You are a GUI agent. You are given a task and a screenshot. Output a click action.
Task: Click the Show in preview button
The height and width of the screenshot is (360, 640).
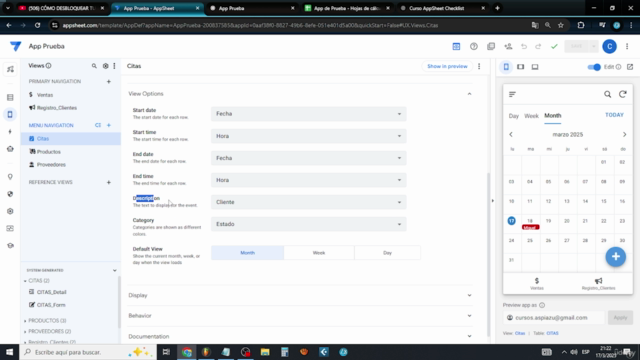(447, 66)
